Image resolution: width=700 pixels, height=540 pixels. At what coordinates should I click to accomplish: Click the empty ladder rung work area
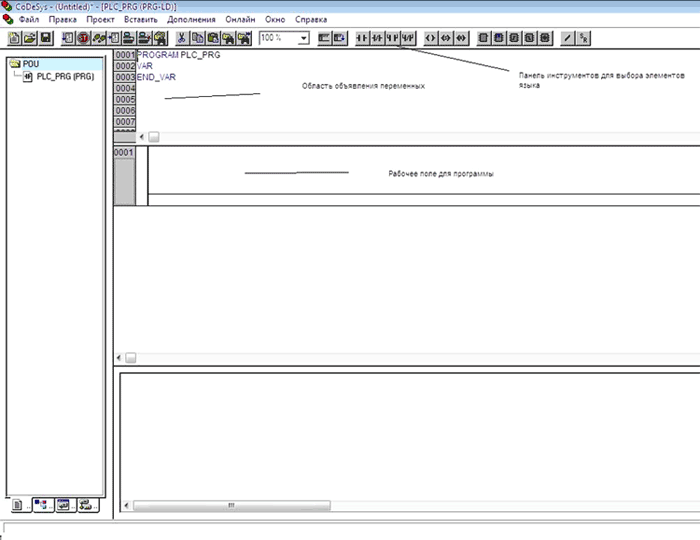[424, 171]
